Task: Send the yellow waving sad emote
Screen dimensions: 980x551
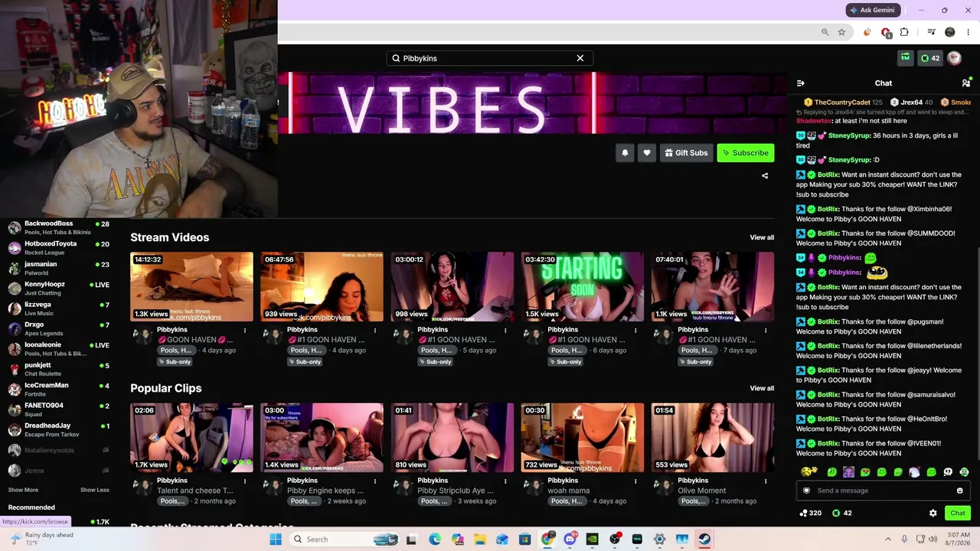Action: (x=808, y=471)
